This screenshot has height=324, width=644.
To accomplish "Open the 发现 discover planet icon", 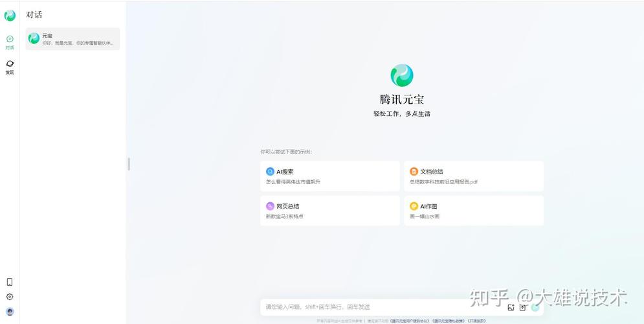I will (10, 64).
